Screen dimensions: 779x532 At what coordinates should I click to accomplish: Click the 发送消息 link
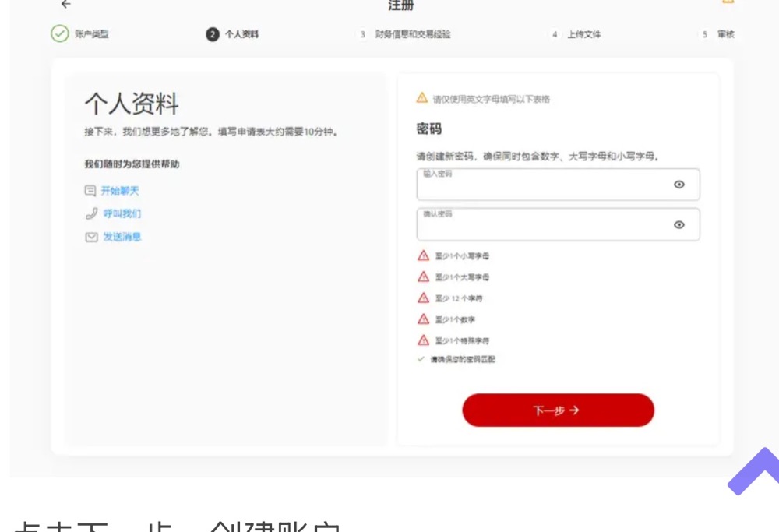122,237
